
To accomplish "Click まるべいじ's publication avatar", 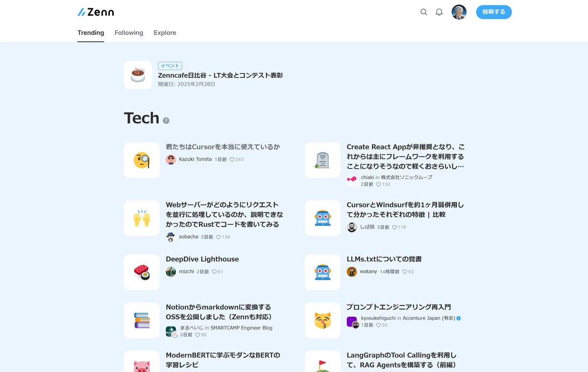I will click(x=171, y=332).
